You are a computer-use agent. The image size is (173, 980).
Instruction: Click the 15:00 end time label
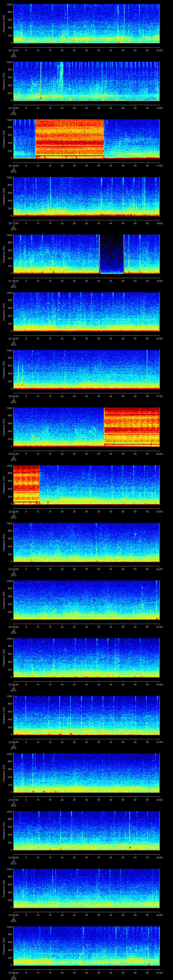[x=160, y=50]
